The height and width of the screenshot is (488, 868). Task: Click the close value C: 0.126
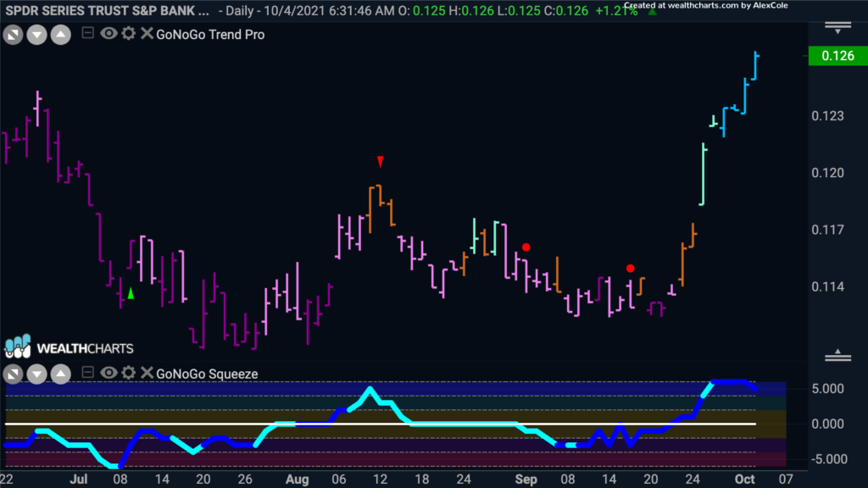point(565,10)
